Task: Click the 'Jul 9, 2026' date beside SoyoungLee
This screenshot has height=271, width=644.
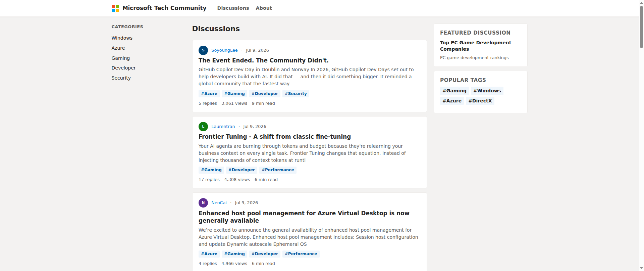Action: 257,50
